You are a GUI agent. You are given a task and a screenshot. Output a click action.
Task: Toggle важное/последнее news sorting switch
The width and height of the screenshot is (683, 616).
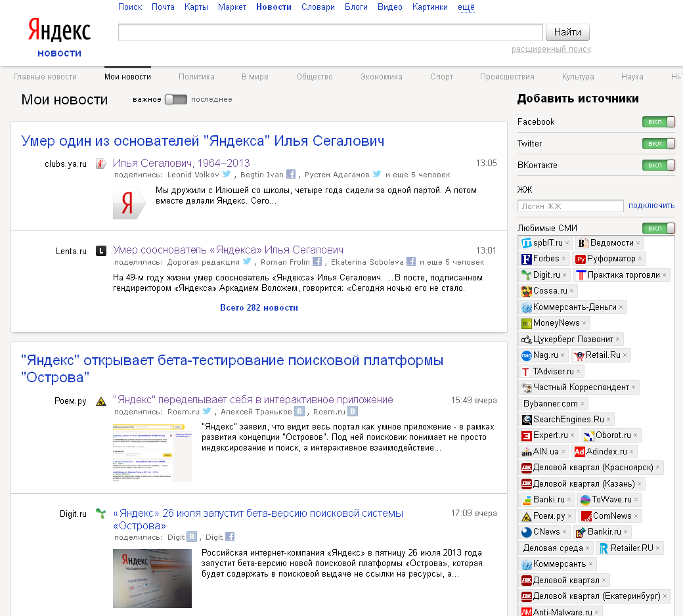pos(176,99)
